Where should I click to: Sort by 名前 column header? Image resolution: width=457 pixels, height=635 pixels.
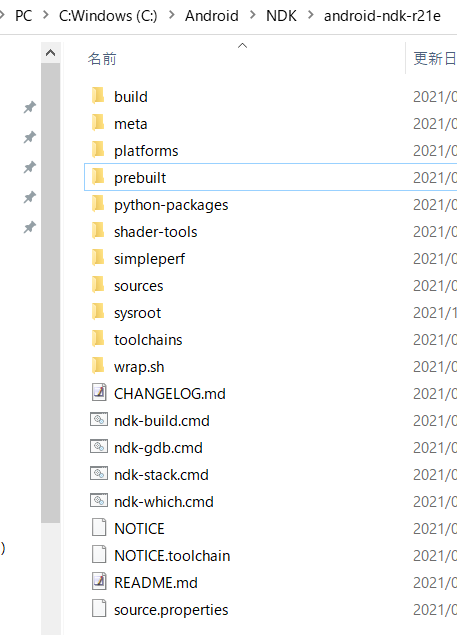102,59
